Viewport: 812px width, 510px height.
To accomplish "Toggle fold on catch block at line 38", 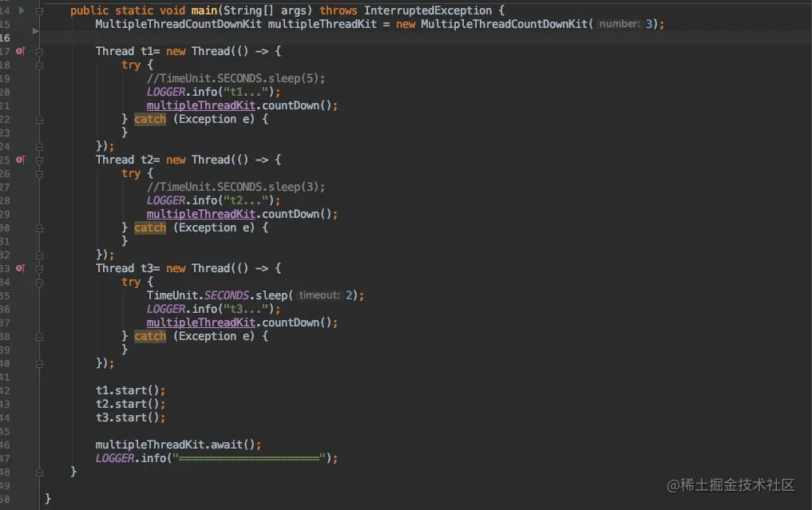I will click(39, 337).
